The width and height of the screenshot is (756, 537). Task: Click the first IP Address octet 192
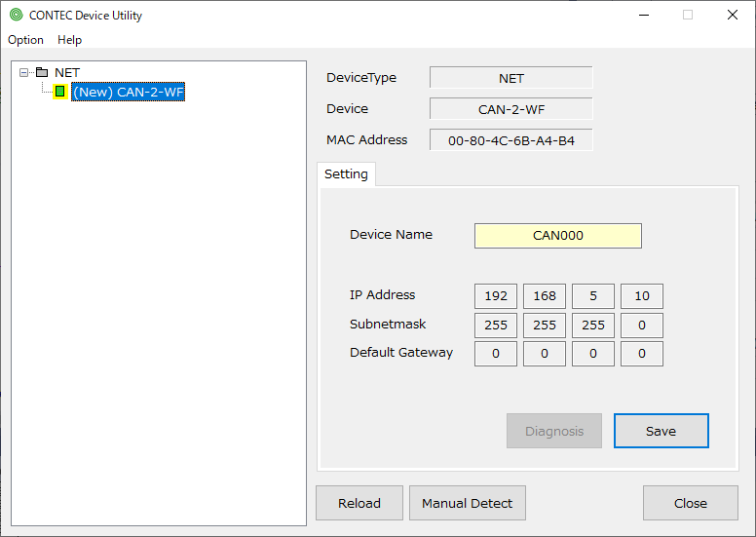tap(496, 296)
